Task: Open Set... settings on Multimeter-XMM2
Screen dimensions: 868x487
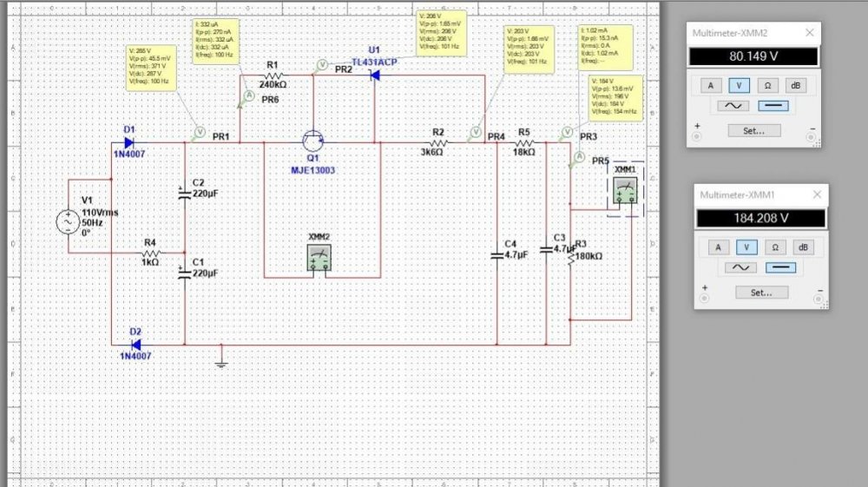Action: point(753,130)
